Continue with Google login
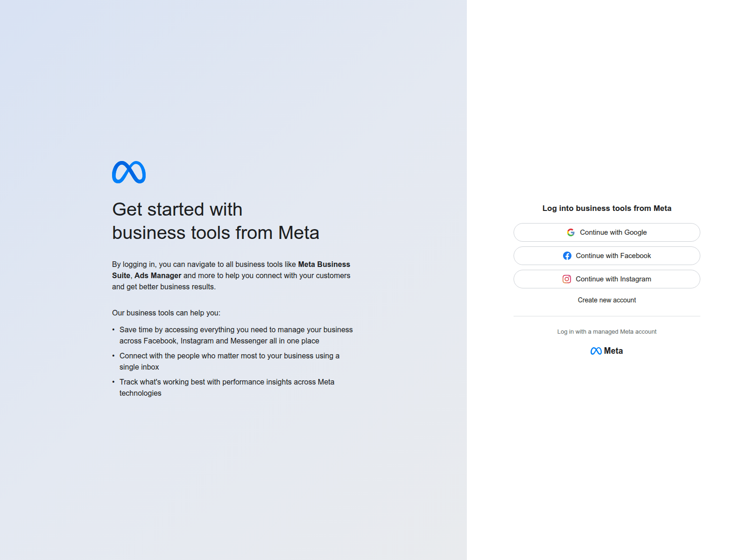The height and width of the screenshot is (560, 747). 607,232
